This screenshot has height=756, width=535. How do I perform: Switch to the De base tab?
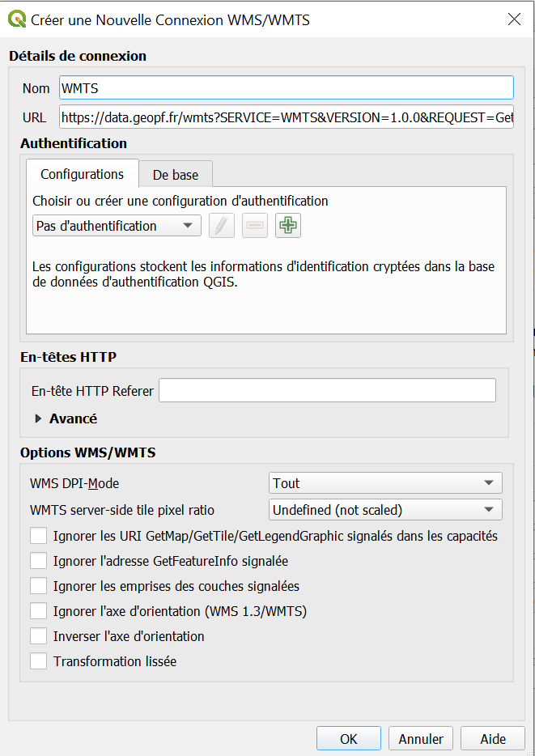click(176, 174)
